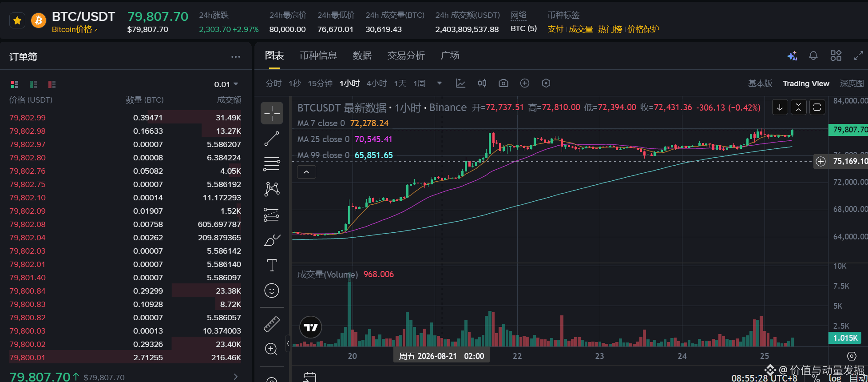The width and height of the screenshot is (868, 382).
Task: Switch to 基本版 chart mode
Action: tap(760, 84)
